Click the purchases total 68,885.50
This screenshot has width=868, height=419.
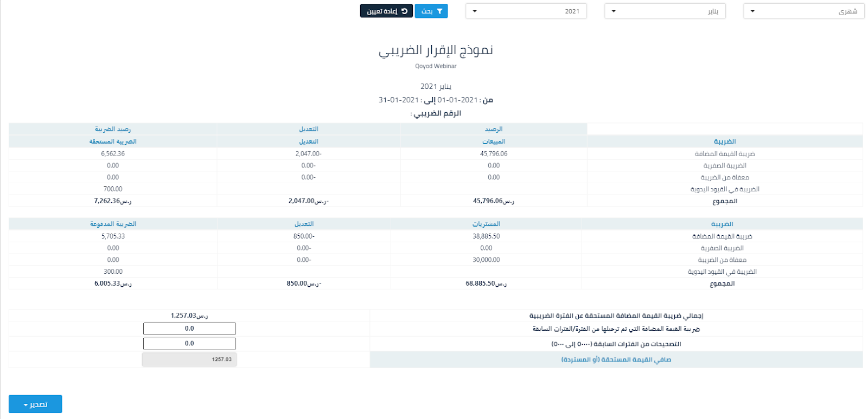[486, 283]
